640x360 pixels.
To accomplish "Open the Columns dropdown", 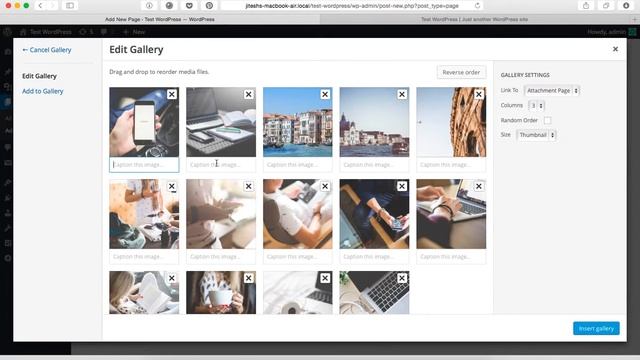I will point(536,105).
